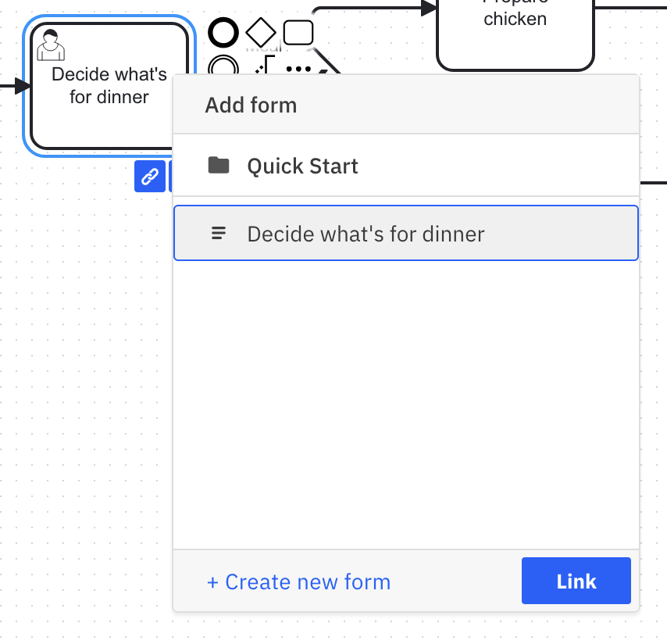Append a gateway using the diamond icon
The width and height of the screenshot is (667, 644).
(261, 32)
